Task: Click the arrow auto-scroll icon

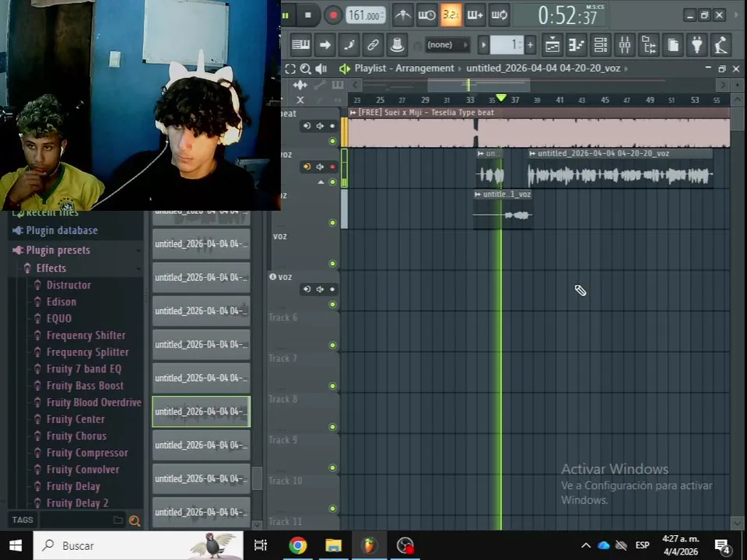Action: click(x=325, y=45)
